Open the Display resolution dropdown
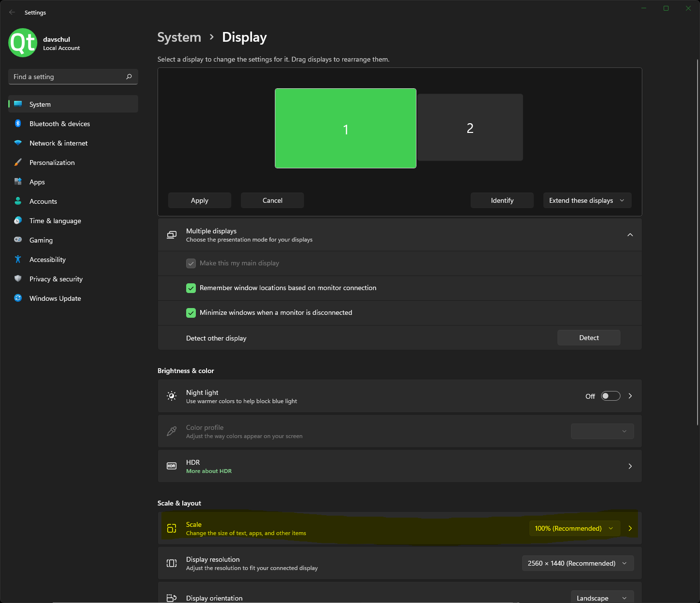This screenshot has height=603, width=700. [577, 563]
